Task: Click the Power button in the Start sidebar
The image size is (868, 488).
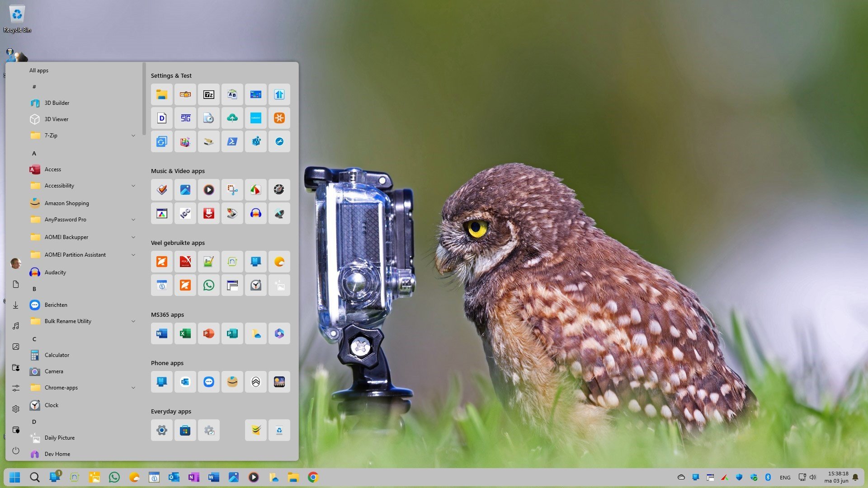Action: pyautogui.click(x=16, y=450)
